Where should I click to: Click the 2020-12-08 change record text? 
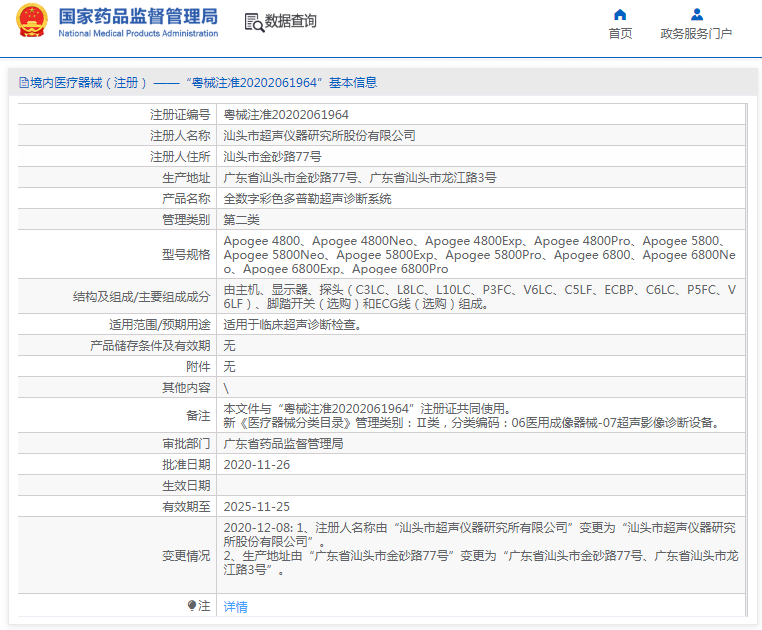pyautogui.click(x=481, y=548)
